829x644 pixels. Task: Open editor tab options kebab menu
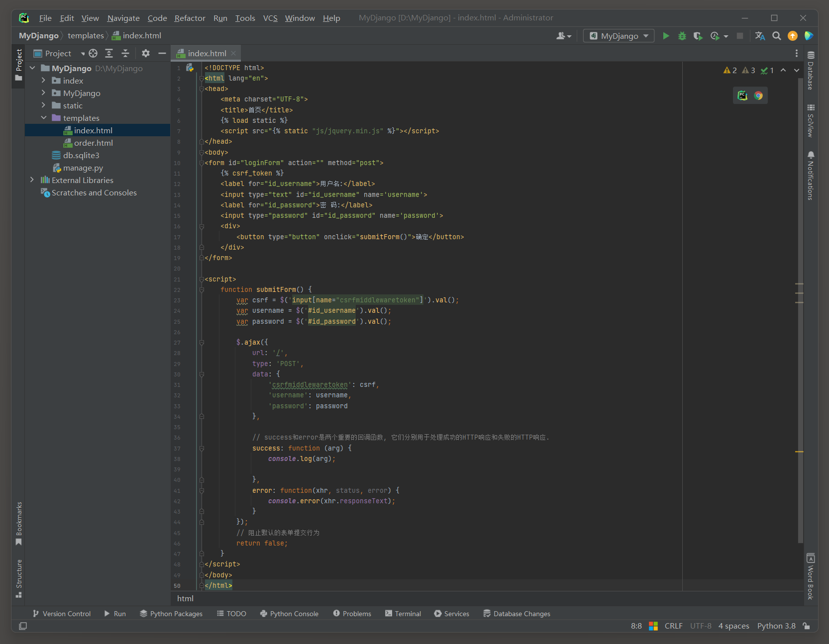pyautogui.click(x=796, y=53)
